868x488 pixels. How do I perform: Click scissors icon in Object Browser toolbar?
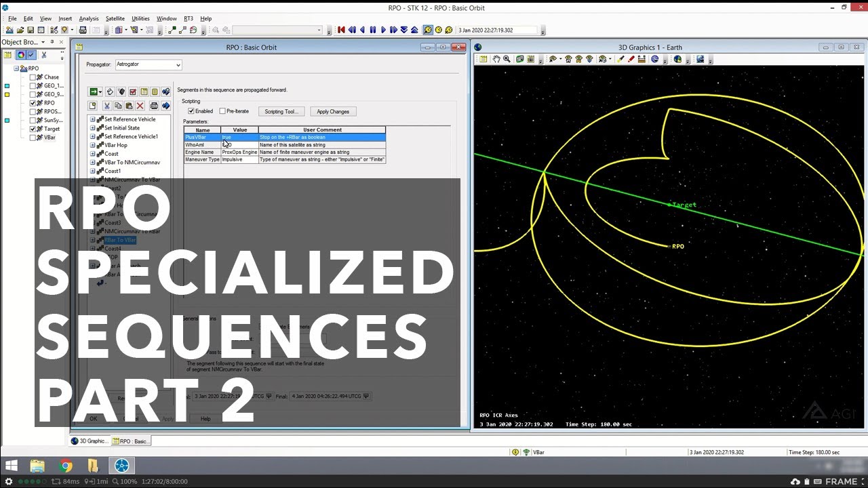(44, 55)
